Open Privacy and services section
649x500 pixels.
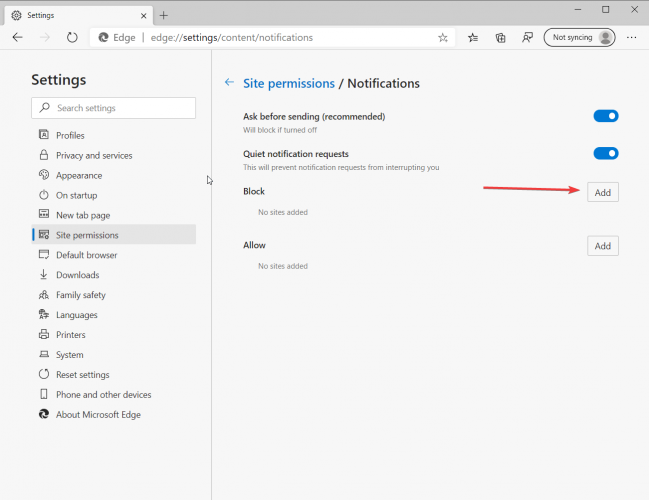[94, 156]
